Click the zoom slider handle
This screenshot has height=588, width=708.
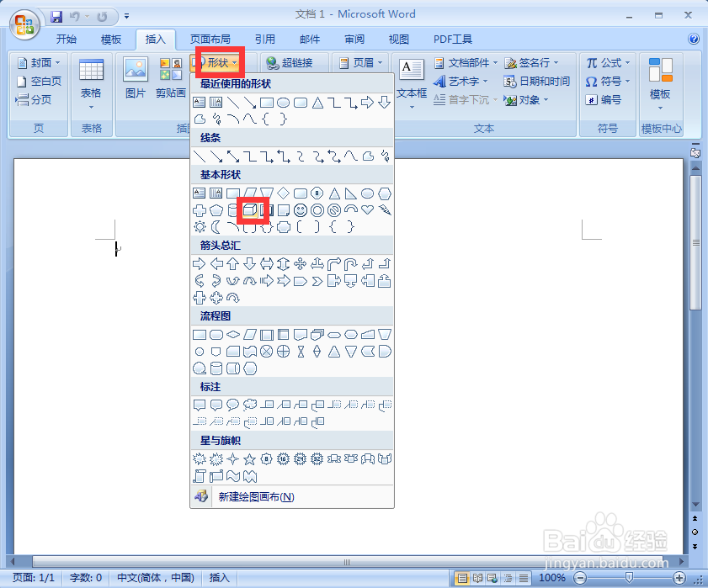coord(629,578)
